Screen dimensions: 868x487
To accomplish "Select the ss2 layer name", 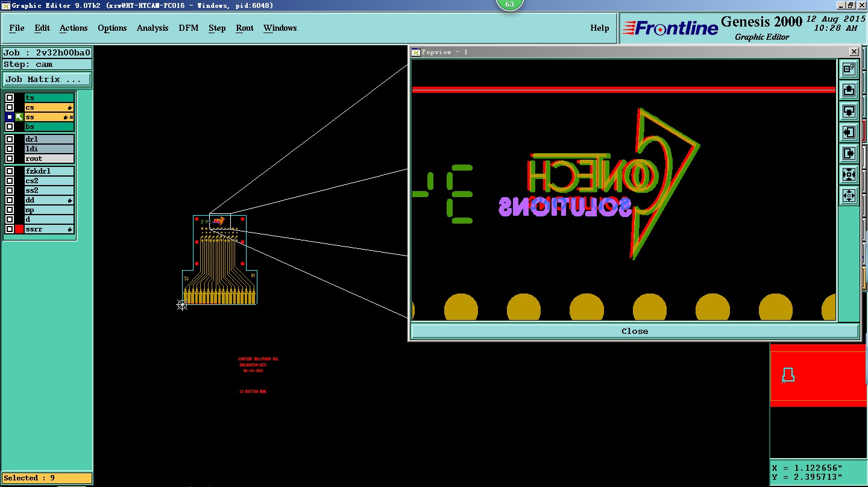I will [49, 190].
